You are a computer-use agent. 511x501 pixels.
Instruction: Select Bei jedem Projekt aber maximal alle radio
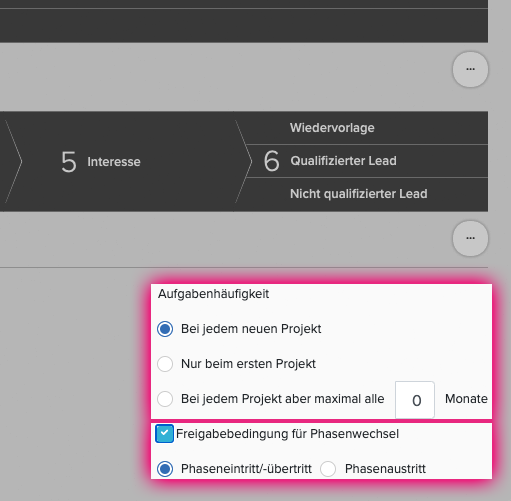pos(165,399)
